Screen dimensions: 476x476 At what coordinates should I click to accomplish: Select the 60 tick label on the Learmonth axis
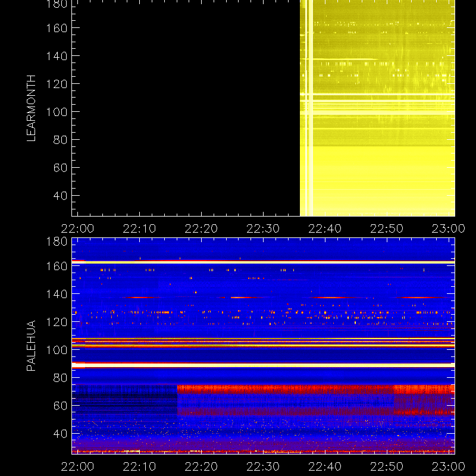[x=60, y=168]
